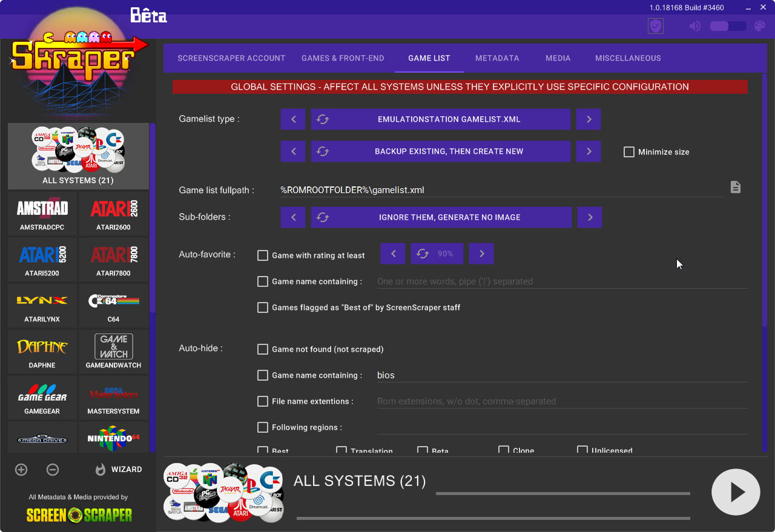Click the game list file browse icon
Image resolution: width=775 pixels, height=532 pixels.
(735, 187)
